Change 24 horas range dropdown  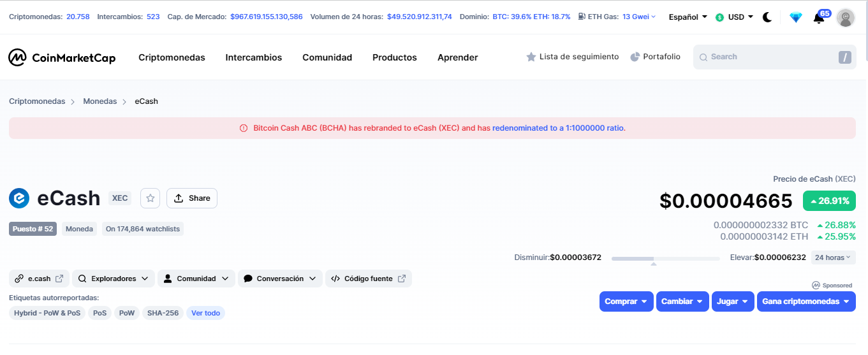click(833, 257)
